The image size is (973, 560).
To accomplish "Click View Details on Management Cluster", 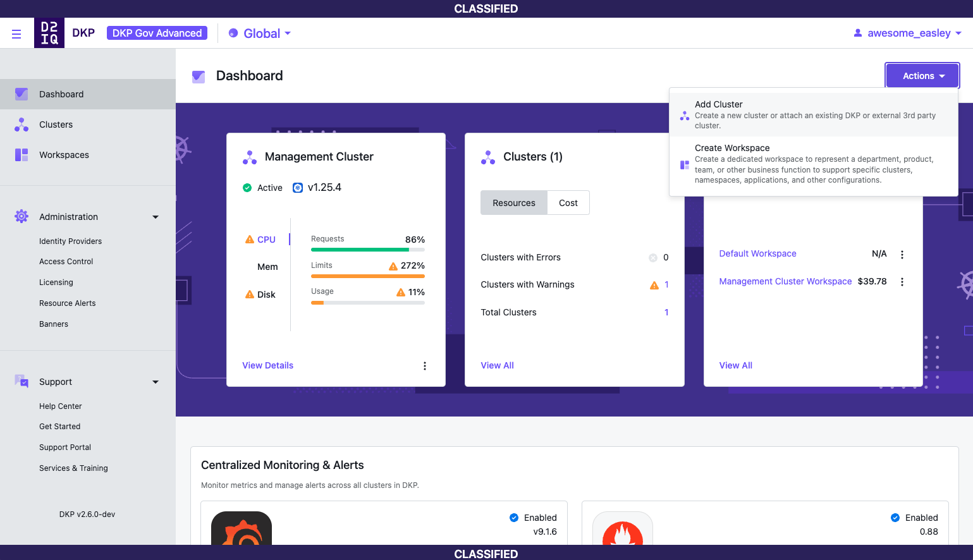I will 268,365.
